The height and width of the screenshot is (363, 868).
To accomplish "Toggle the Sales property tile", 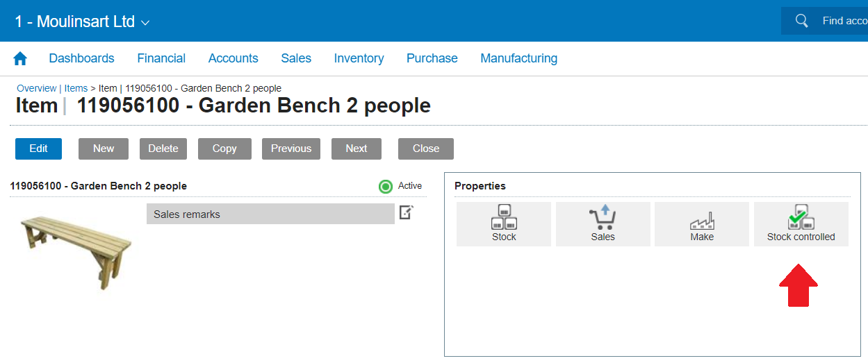I will (x=603, y=224).
